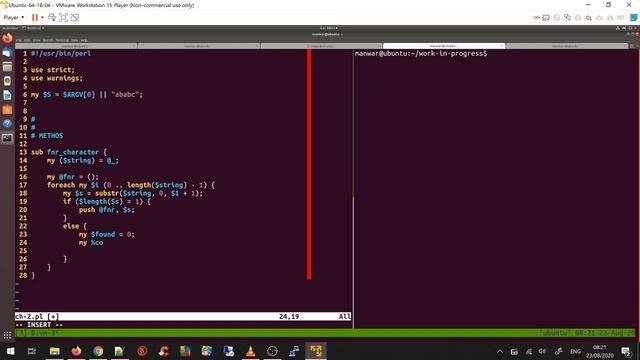The height and width of the screenshot is (360, 640).
Task: Switch to the fifth terminal tab
Action: [x=567, y=46]
